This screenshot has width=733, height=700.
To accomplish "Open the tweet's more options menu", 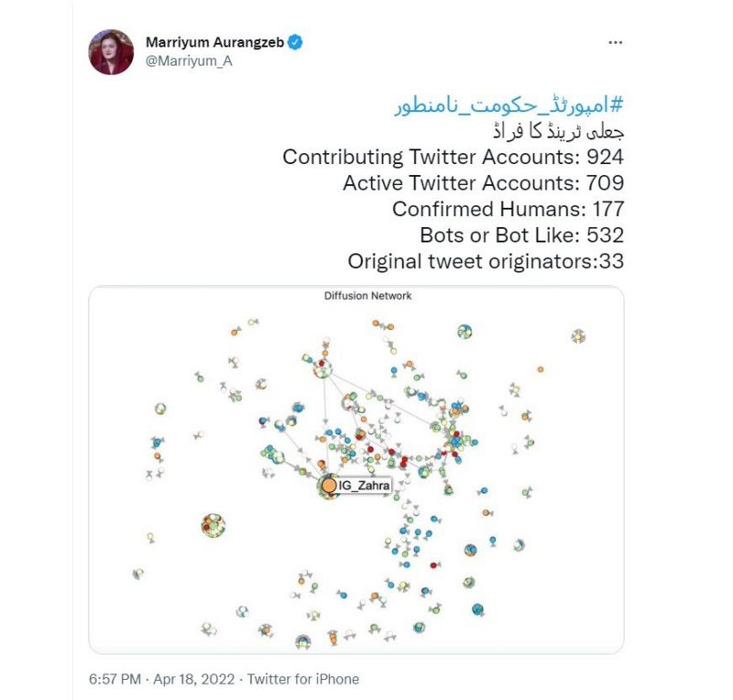I will click(x=615, y=42).
